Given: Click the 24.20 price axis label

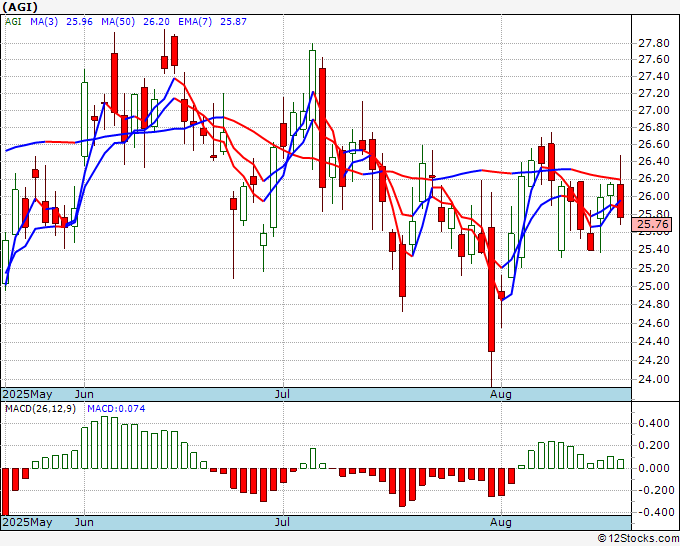Looking at the screenshot, I should (654, 360).
